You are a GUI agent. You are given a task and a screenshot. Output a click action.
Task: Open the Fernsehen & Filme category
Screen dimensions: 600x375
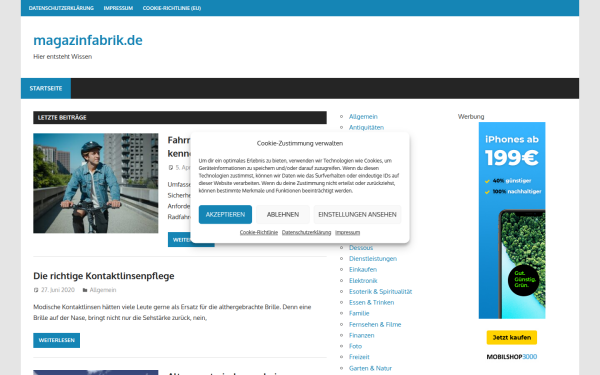[375, 324]
